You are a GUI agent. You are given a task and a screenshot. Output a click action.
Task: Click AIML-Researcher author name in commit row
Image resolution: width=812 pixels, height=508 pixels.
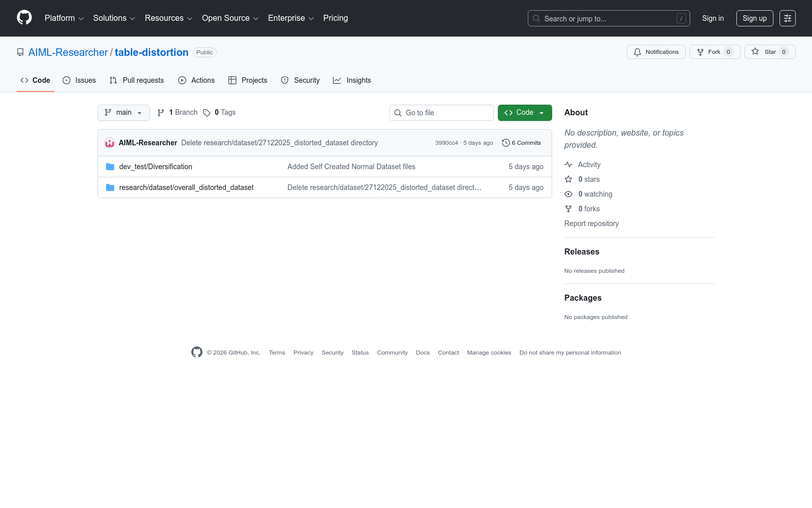(148, 143)
